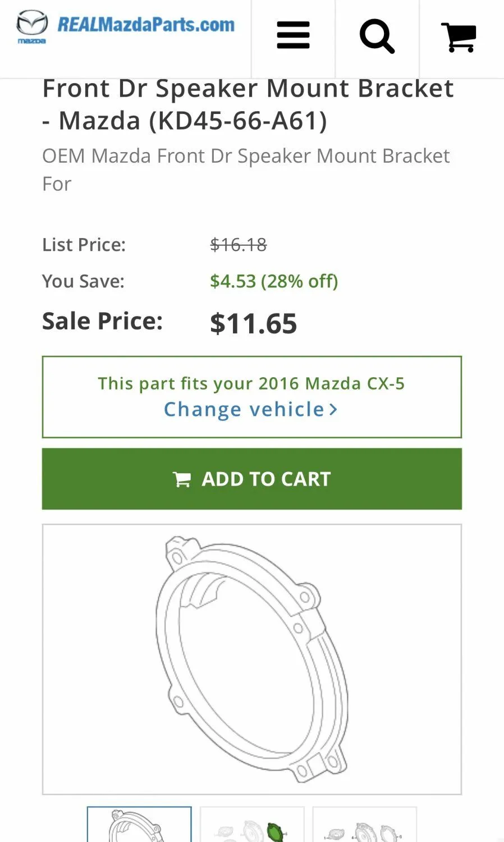
Task: Click the $11.65 sale price
Action: tap(253, 323)
